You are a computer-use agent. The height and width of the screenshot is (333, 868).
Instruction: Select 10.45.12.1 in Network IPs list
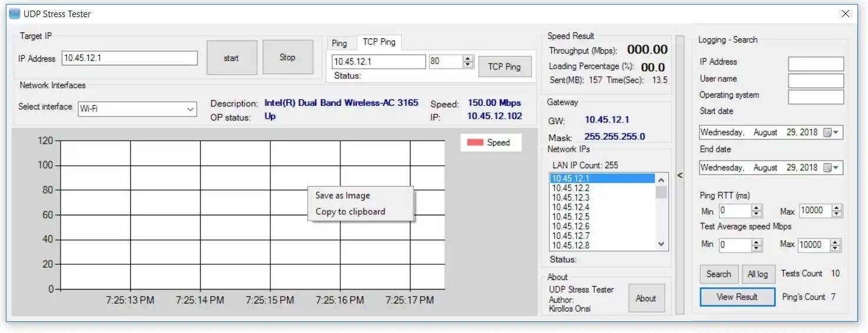[x=602, y=178]
